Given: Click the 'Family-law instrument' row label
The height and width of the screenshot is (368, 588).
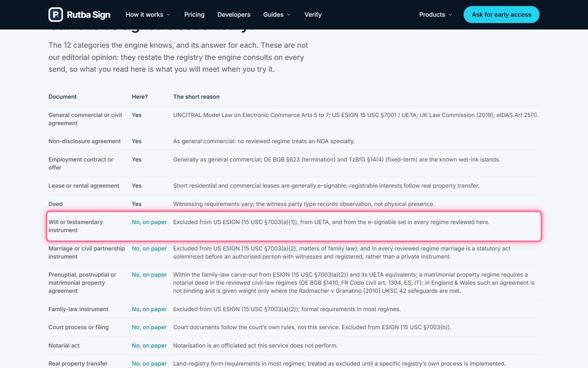Looking at the screenshot, I should (79, 309).
